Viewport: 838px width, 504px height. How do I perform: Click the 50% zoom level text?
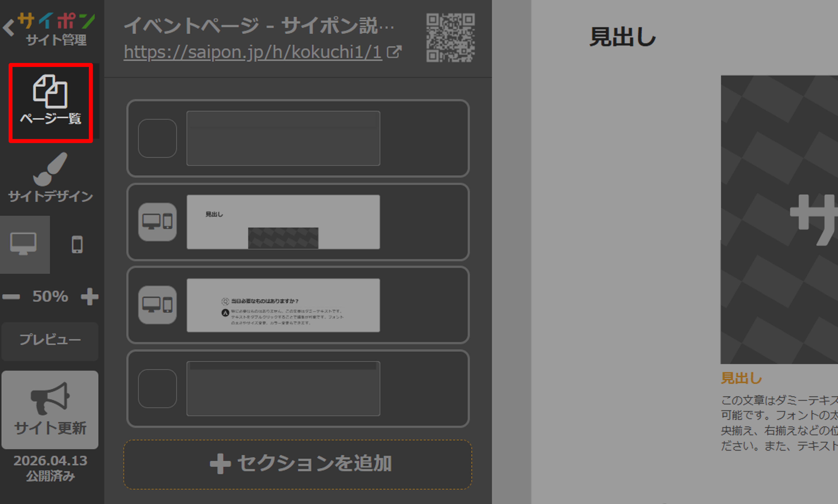[50, 297]
